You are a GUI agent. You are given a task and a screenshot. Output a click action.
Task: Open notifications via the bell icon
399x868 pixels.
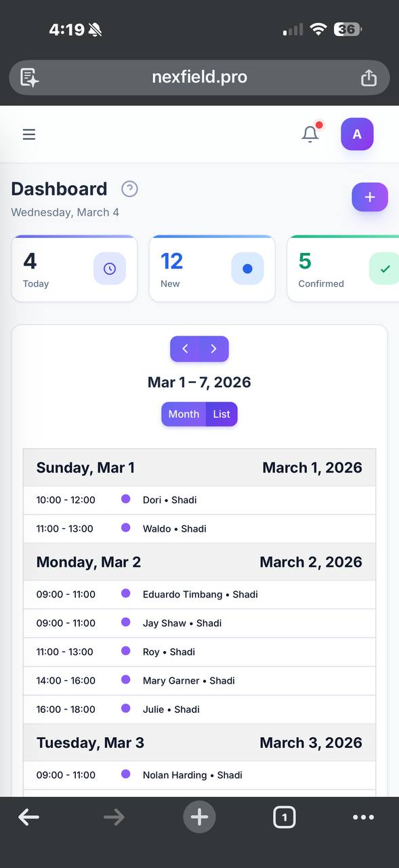click(310, 134)
